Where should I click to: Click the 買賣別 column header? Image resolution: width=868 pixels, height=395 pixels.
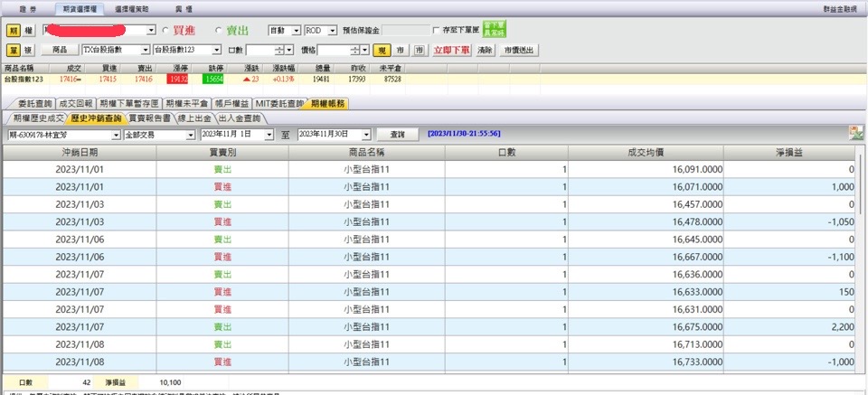(x=222, y=152)
